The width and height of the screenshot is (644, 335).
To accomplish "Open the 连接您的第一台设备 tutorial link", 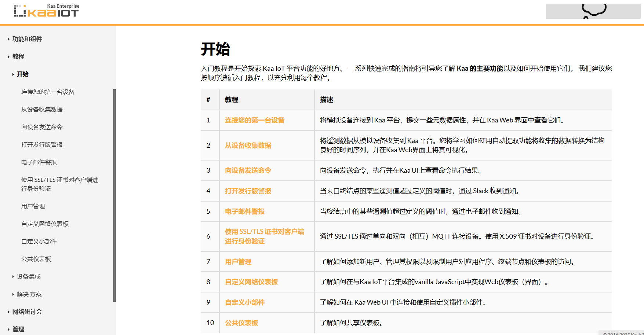I will [x=254, y=120].
